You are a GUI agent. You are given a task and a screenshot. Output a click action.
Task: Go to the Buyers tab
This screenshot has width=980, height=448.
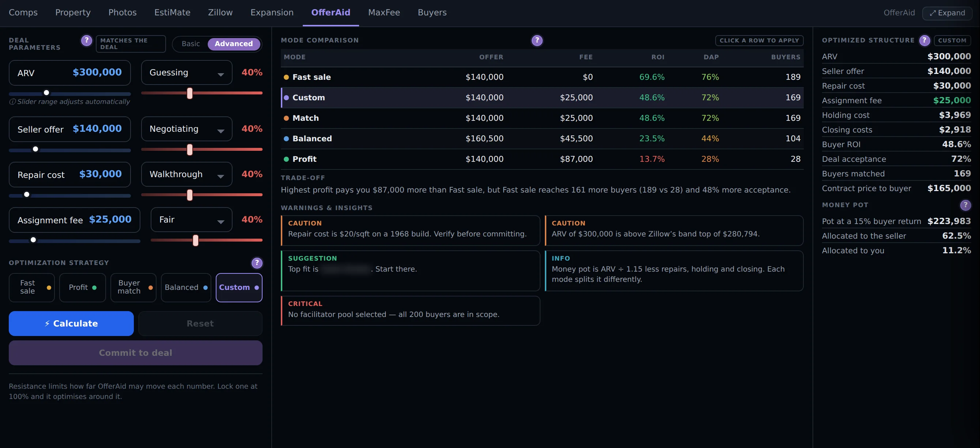(432, 12)
